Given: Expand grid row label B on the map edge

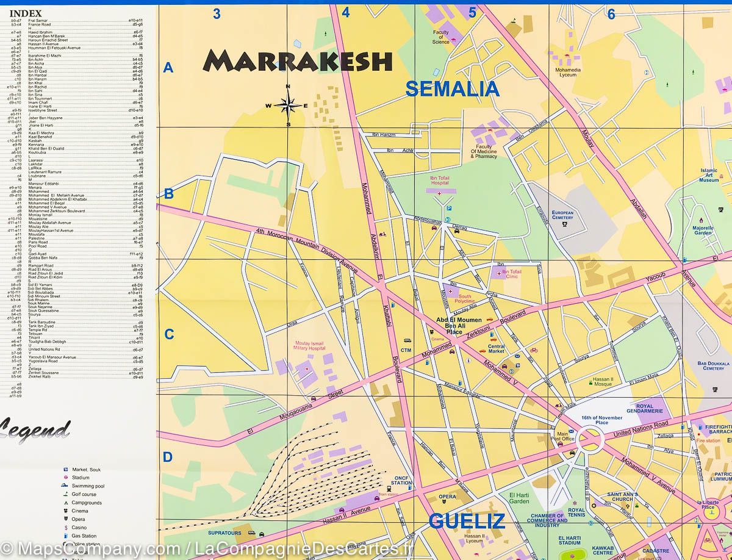Looking at the screenshot, I should tap(168, 194).
